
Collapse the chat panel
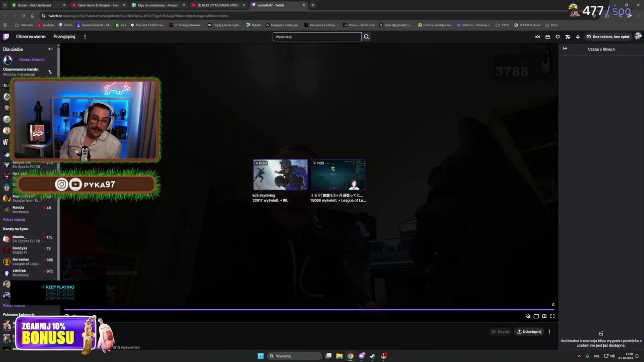565,49
